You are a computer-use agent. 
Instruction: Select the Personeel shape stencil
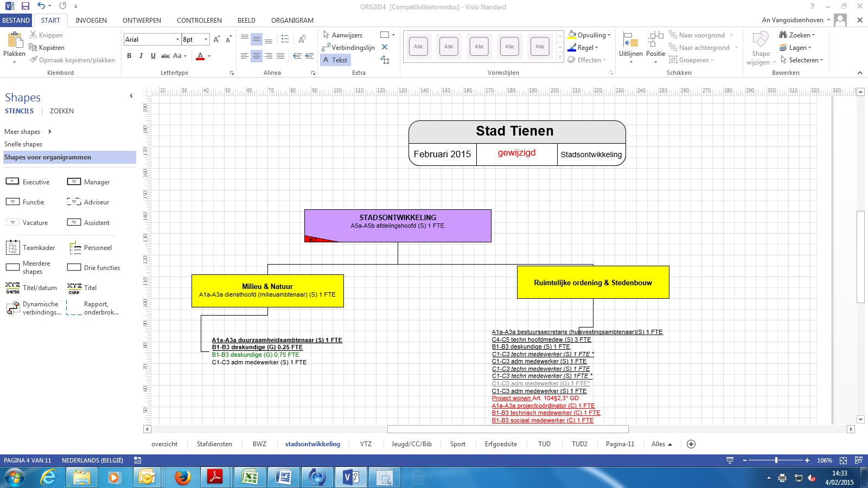[x=90, y=248]
